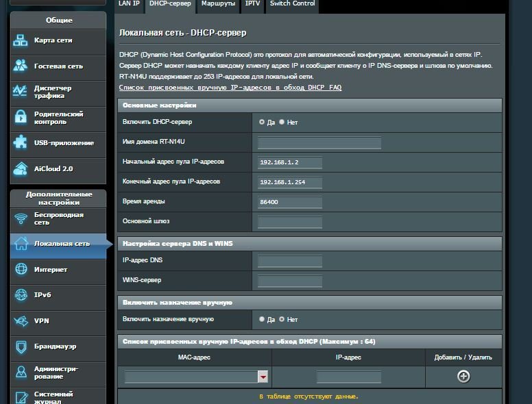Viewport: 532px width, 404px height.
Task: Open Гостевая сеть guest network icon
Action: (x=21, y=66)
